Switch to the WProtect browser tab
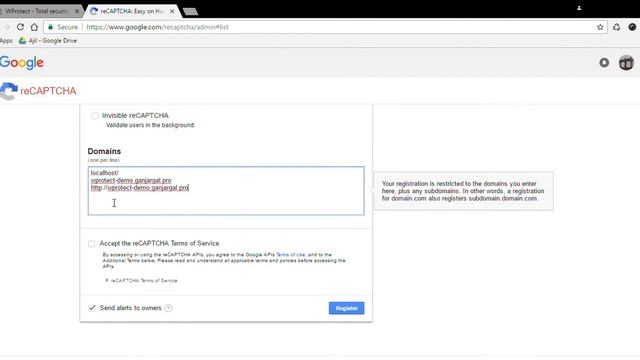 tap(39, 11)
